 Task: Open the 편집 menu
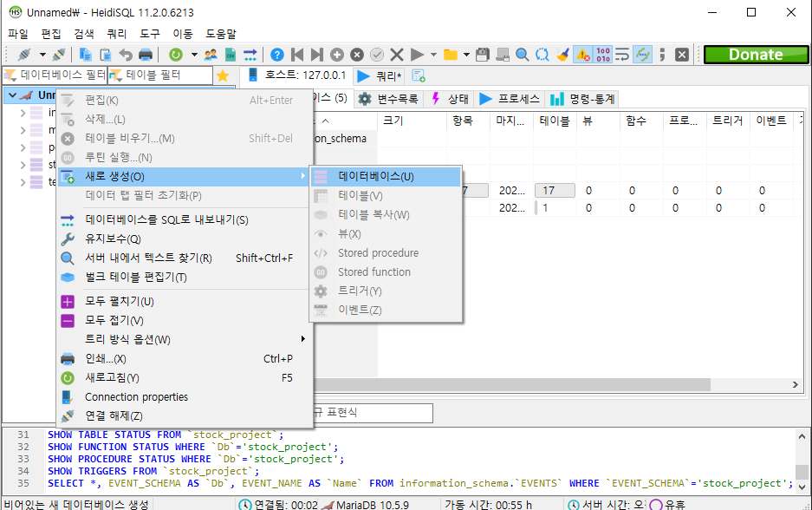[x=51, y=34]
